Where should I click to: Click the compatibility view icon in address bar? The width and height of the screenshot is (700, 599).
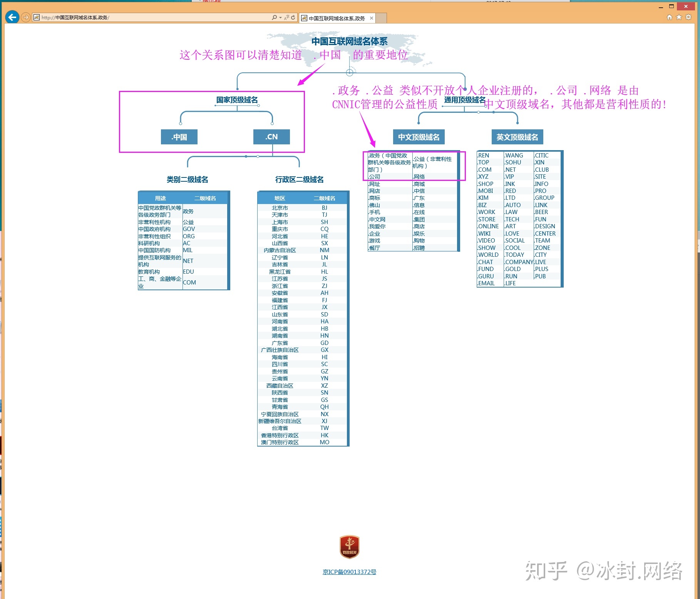(x=287, y=17)
